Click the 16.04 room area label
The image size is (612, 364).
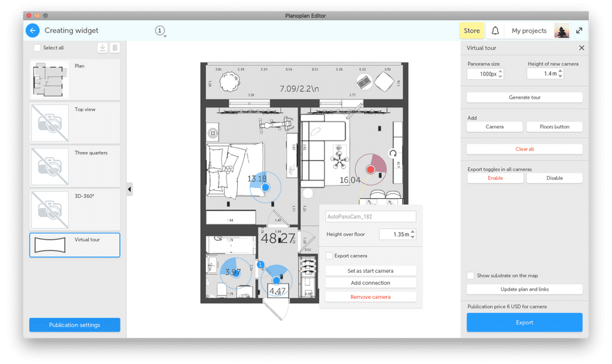[350, 180]
